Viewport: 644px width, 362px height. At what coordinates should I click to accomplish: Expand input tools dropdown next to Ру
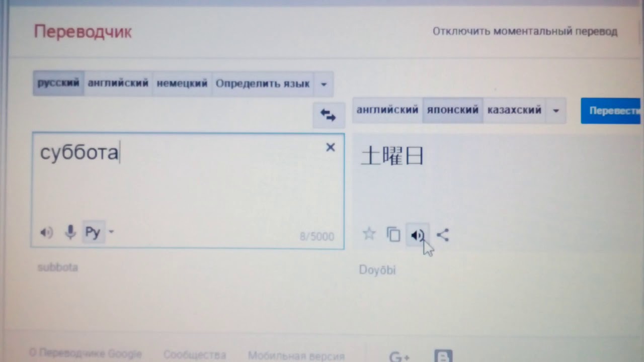click(111, 232)
